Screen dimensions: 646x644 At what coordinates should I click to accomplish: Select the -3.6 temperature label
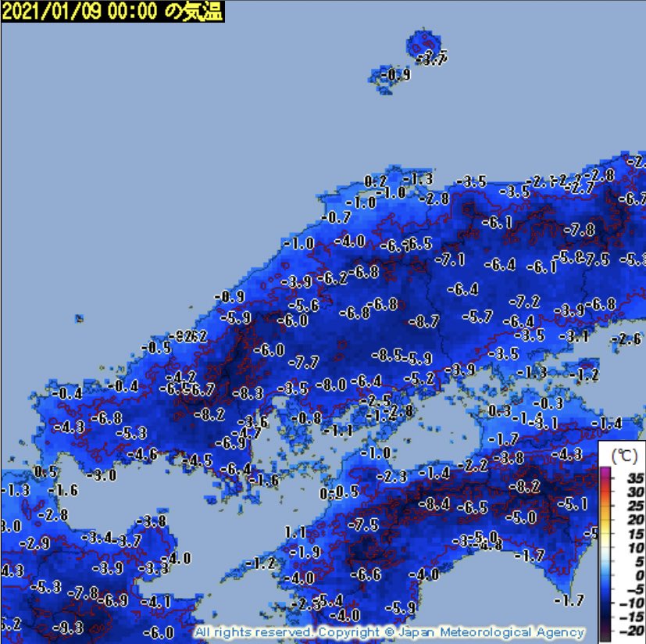(253, 422)
